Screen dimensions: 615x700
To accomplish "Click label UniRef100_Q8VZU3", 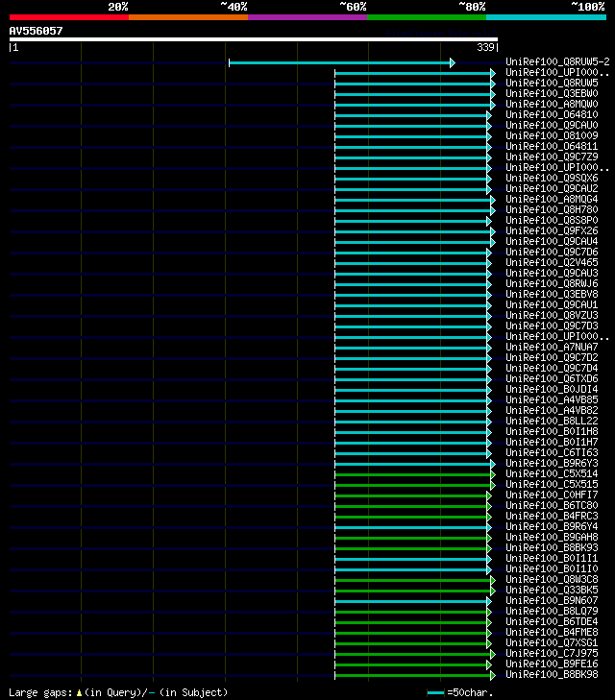I will [552, 315].
